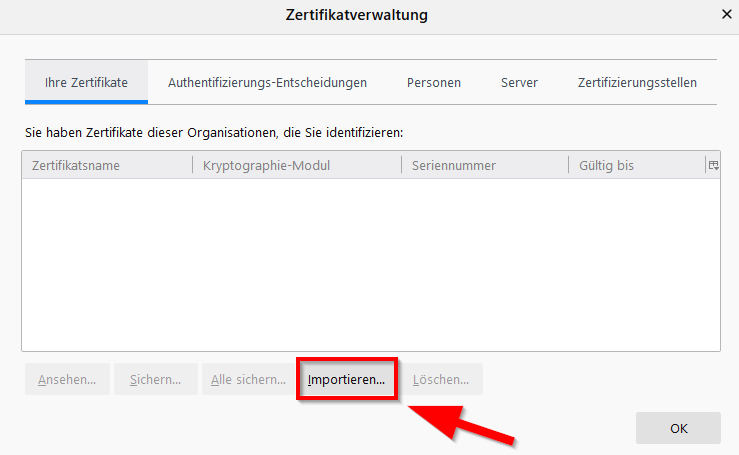Click the Alle sichern... button

[x=247, y=380]
